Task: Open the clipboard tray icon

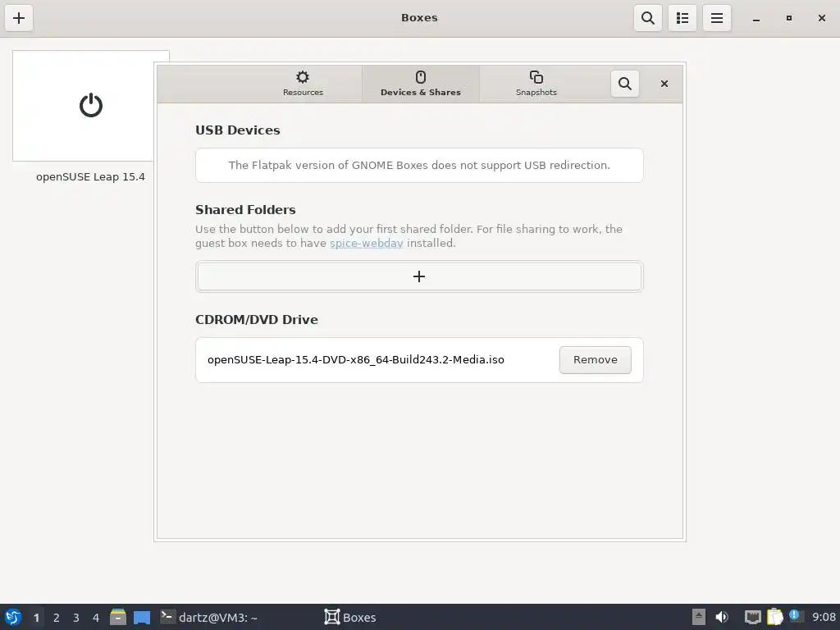Action: pyautogui.click(x=774, y=617)
